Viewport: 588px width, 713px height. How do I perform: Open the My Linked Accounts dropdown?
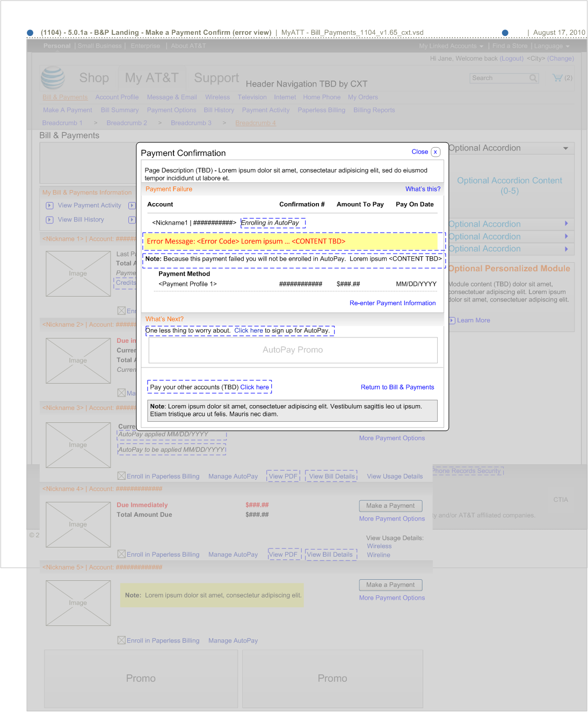(x=451, y=46)
